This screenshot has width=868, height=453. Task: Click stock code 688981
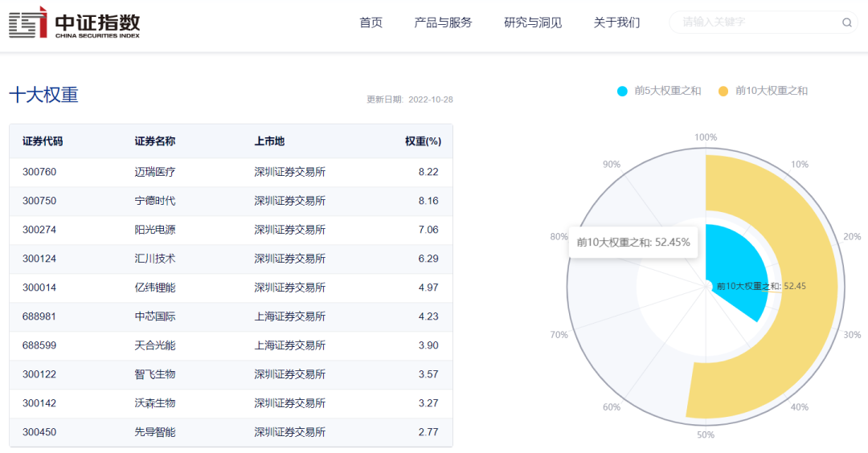pyautogui.click(x=39, y=316)
